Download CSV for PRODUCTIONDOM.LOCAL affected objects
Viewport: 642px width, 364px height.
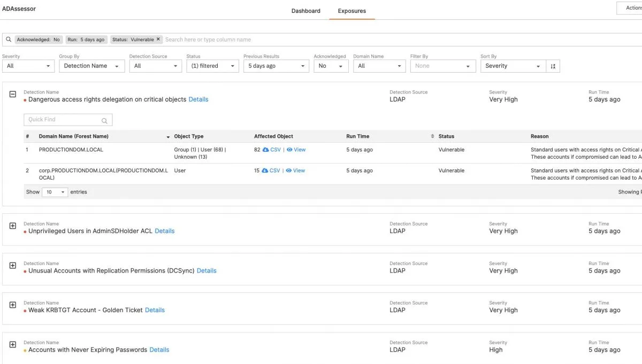tap(272, 150)
